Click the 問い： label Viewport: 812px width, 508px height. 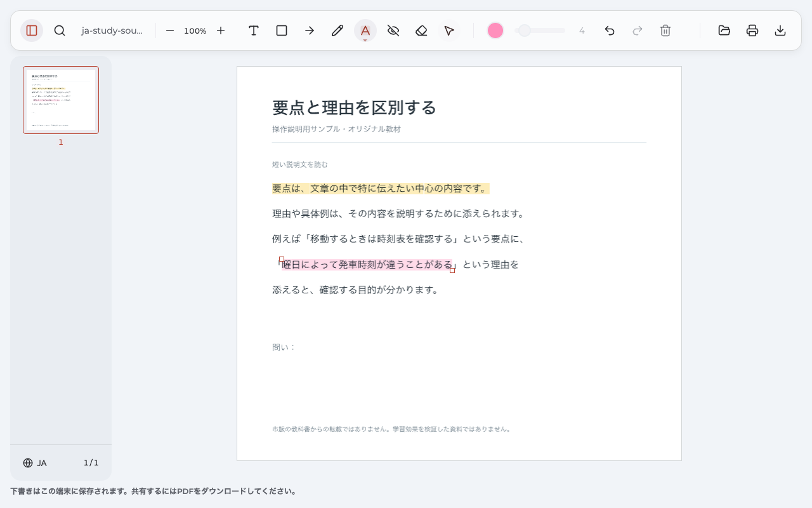pyautogui.click(x=284, y=347)
